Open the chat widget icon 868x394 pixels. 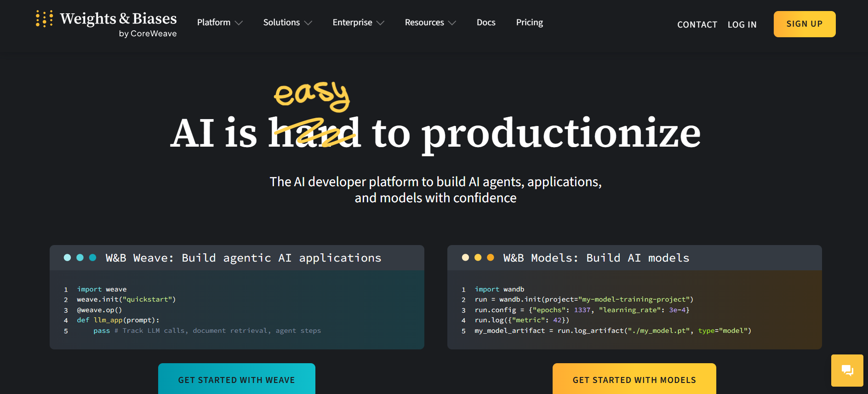point(847,370)
